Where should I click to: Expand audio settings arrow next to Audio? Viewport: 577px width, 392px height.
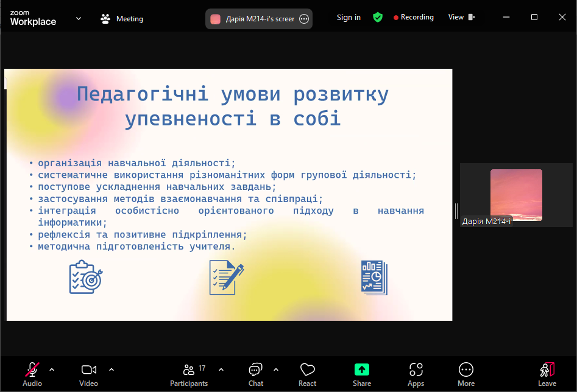(52, 369)
